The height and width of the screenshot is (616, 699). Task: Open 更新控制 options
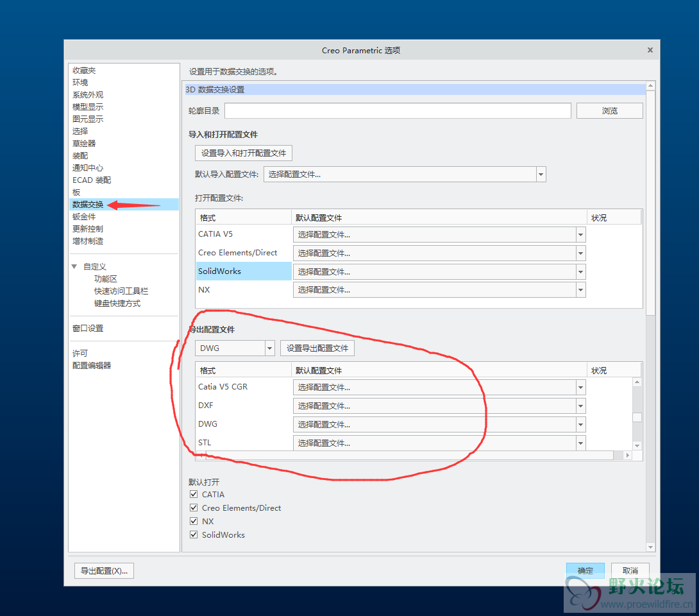[88, 229]
